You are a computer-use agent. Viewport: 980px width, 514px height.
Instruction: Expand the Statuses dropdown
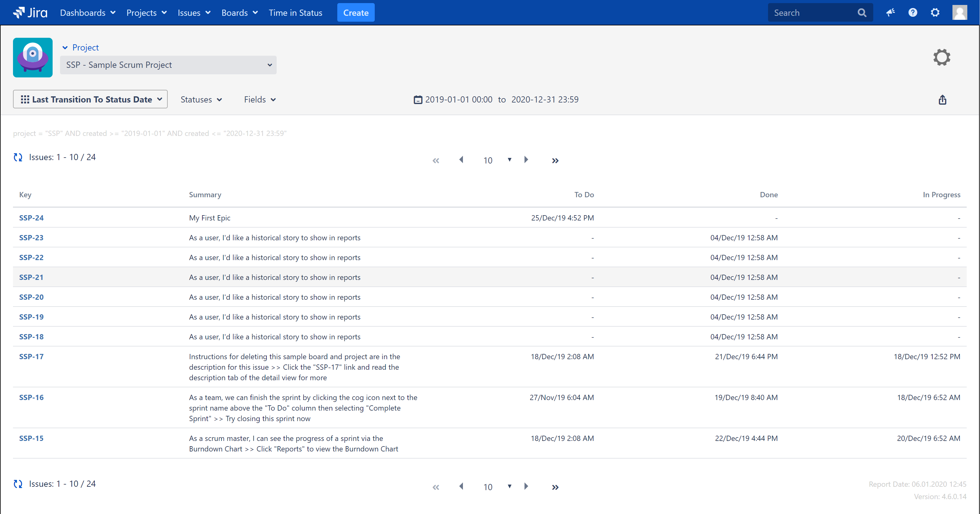pos(201,100)
